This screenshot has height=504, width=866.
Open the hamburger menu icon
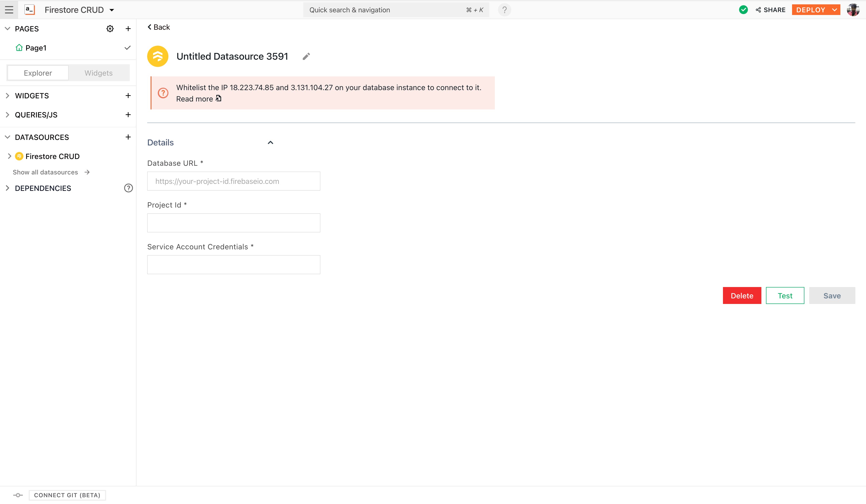coord(9,10)
